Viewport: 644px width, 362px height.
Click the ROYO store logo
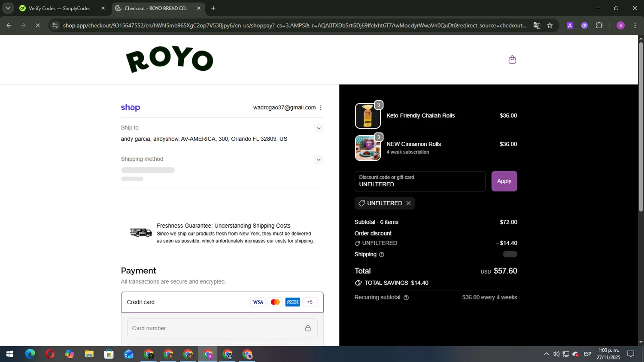170,60
